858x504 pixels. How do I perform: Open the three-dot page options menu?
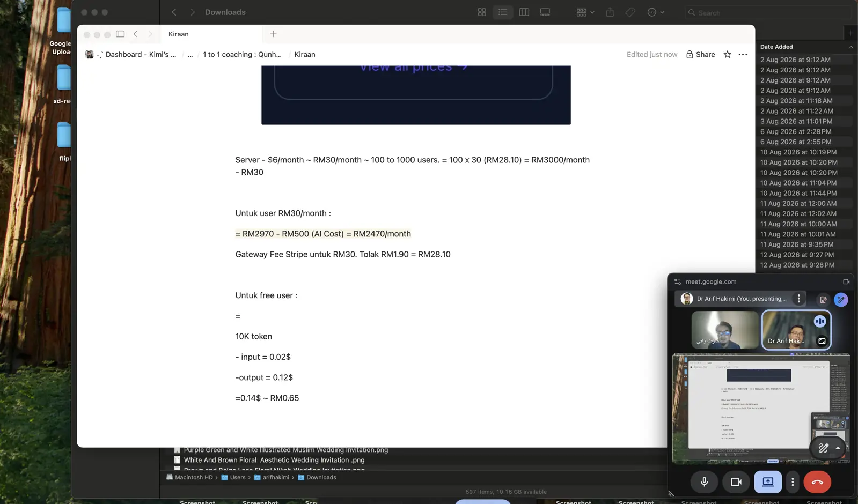(x=743, y=54)
